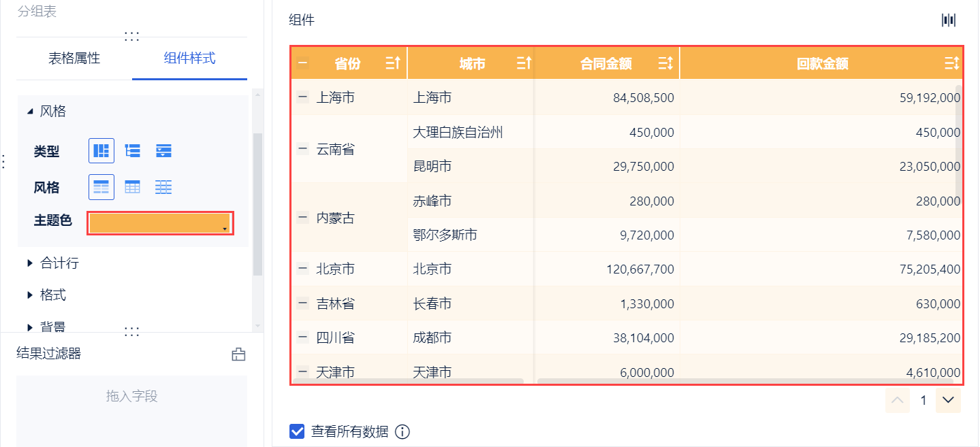Sort the 省份 column via its sort icon
The image size is (980, 447).
point(392,64)
